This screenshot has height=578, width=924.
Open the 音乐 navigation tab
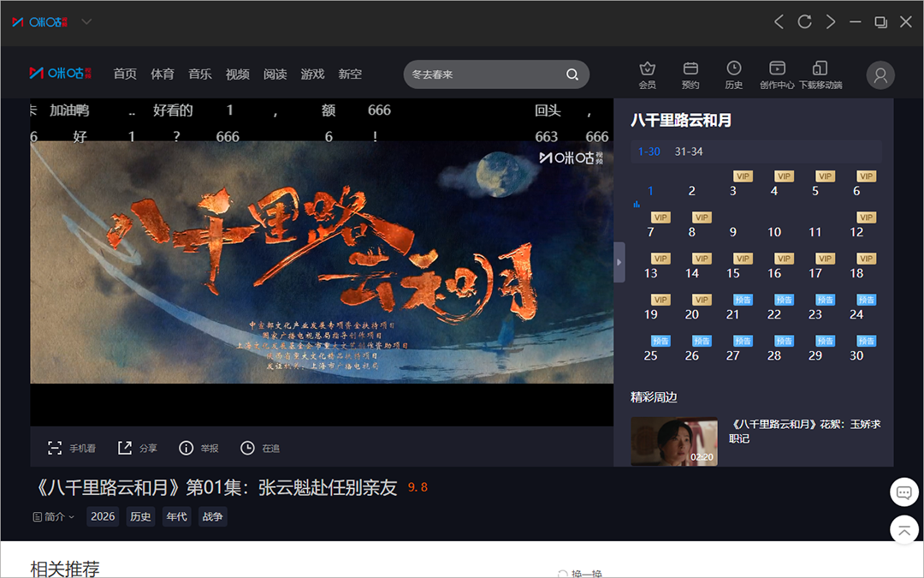pyautogui.click(x=199, y=74)
